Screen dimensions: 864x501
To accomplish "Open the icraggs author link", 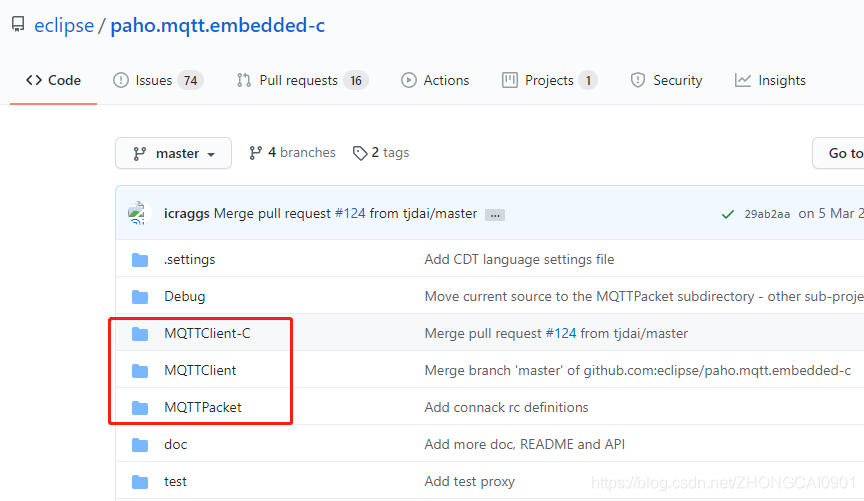I will click(186, 213).
